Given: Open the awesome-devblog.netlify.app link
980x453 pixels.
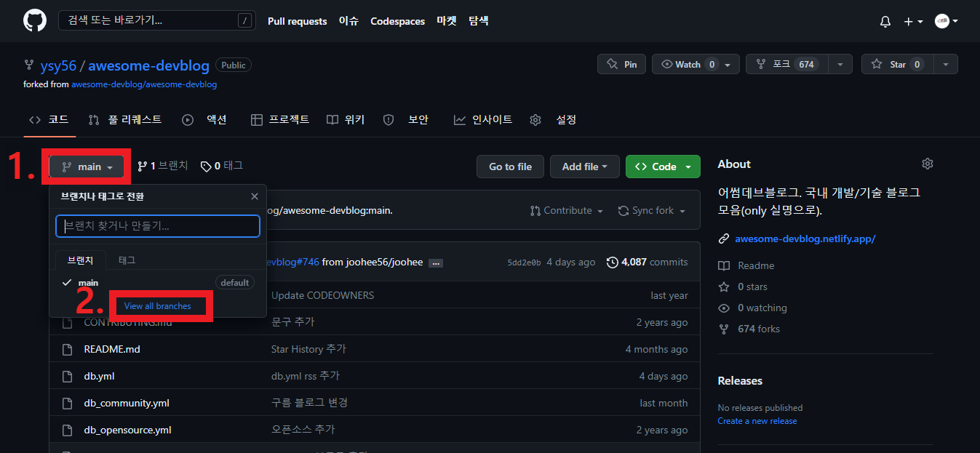Looking at the screenshot, I should (x=805, y=238).
